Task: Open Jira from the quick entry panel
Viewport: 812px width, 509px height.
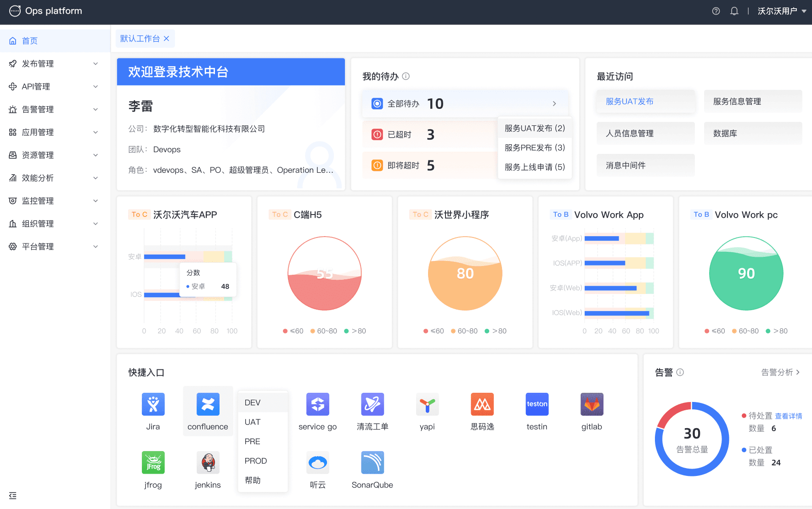Action: pos(153,404)
